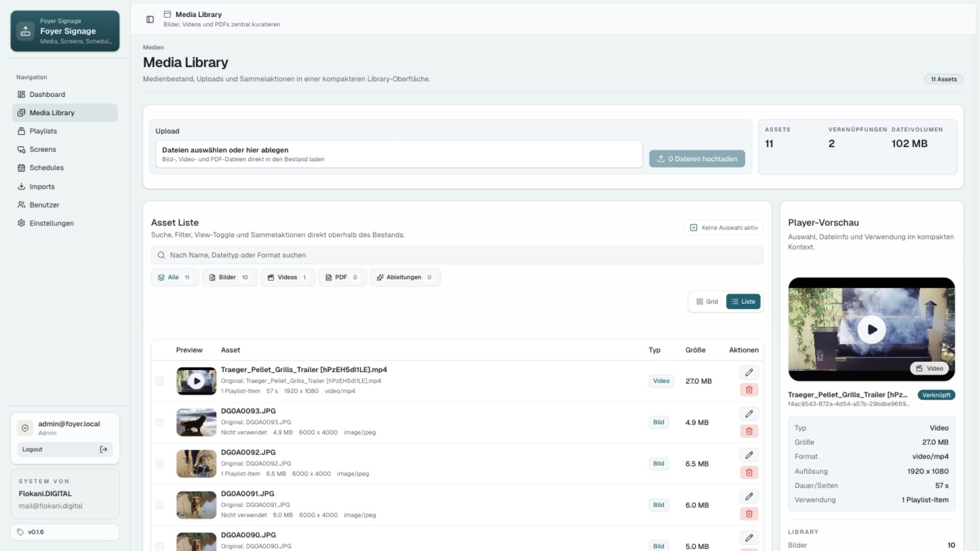Click the mail@flokani.digital link
This screenshot has height=551, width=980.
[x=51, y=506]
